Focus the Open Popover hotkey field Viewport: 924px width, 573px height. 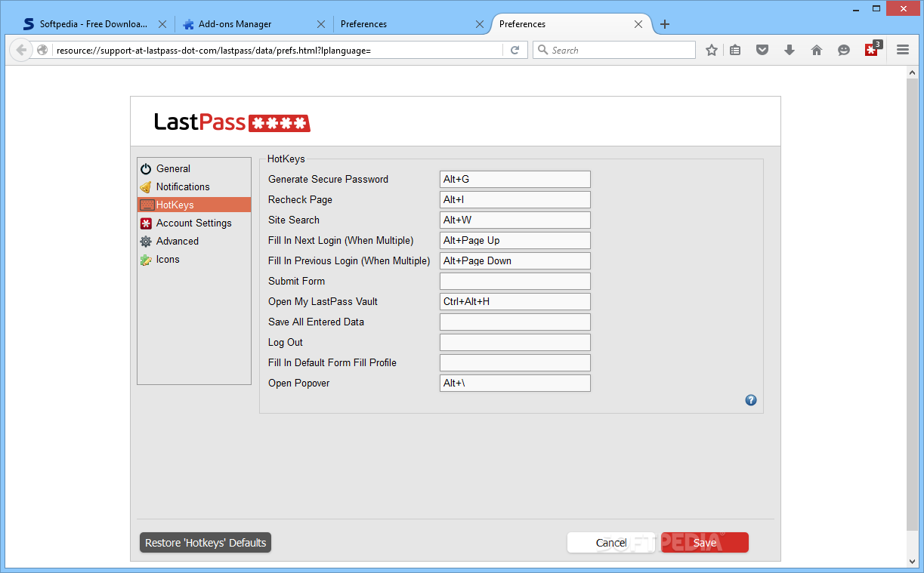[x=515, y=383]
